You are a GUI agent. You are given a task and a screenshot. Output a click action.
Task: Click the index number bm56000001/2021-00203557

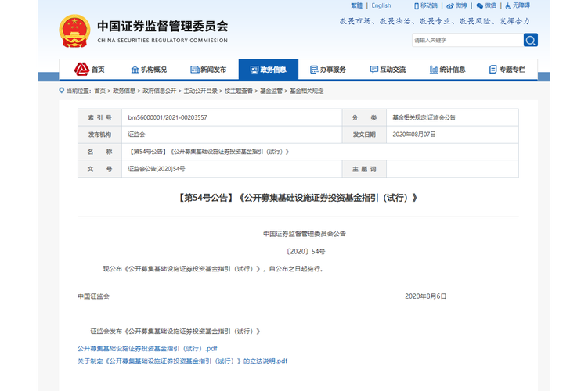[168, 117]
